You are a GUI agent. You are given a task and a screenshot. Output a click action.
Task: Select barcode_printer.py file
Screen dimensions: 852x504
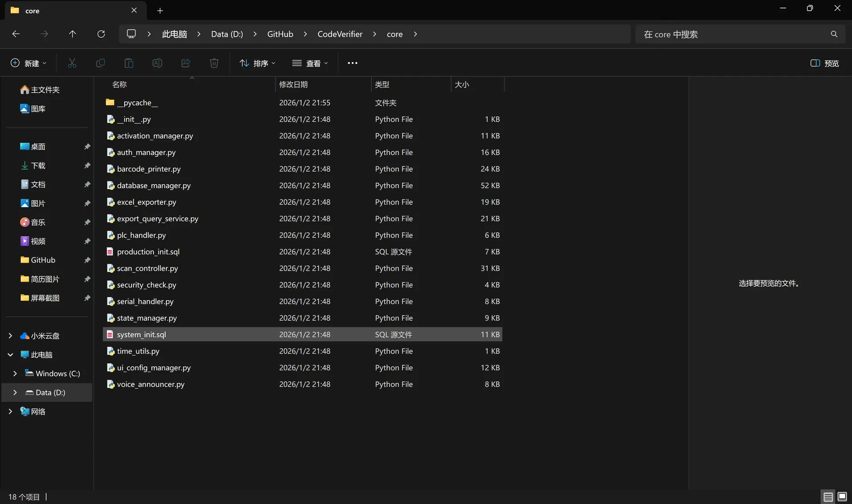(x=303, y=169)
